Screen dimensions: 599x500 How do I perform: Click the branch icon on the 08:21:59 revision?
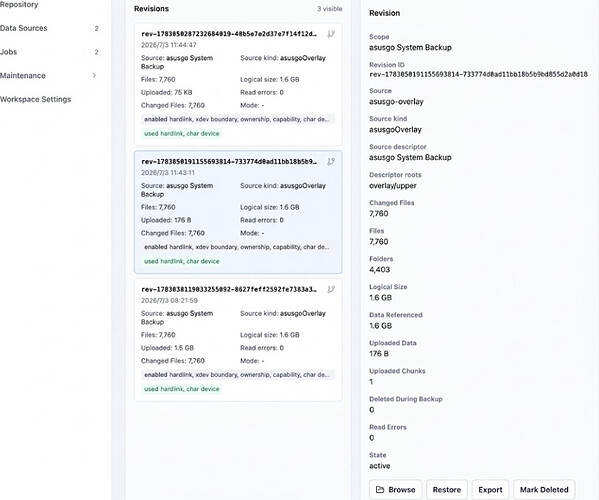(331, 290)
